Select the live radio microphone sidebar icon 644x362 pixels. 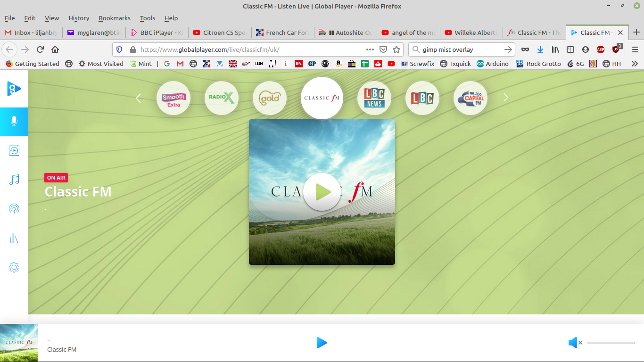(14, 122)
